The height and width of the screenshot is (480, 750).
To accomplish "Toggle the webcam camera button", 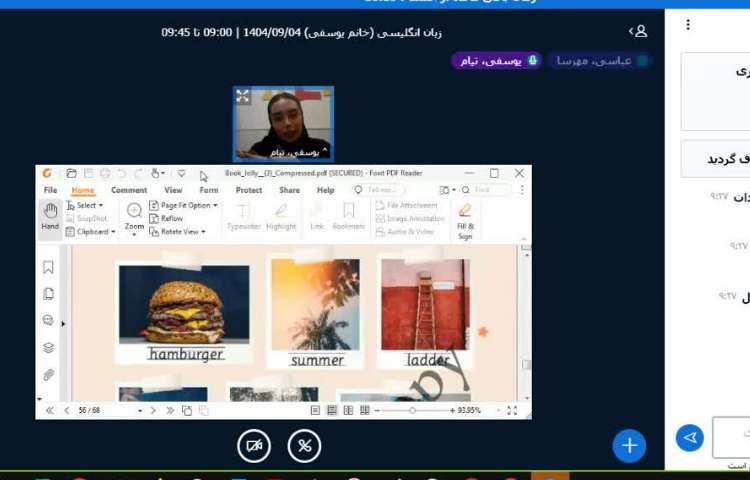I will [254, 446].
